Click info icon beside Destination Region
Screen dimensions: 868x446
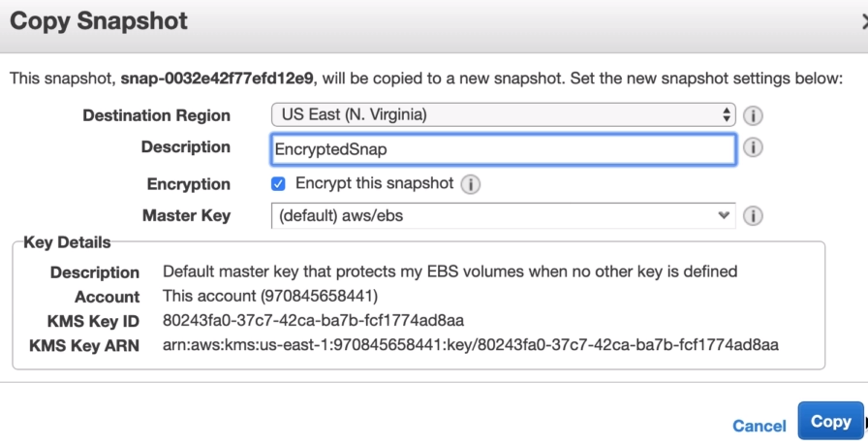(x=753, y=115)
